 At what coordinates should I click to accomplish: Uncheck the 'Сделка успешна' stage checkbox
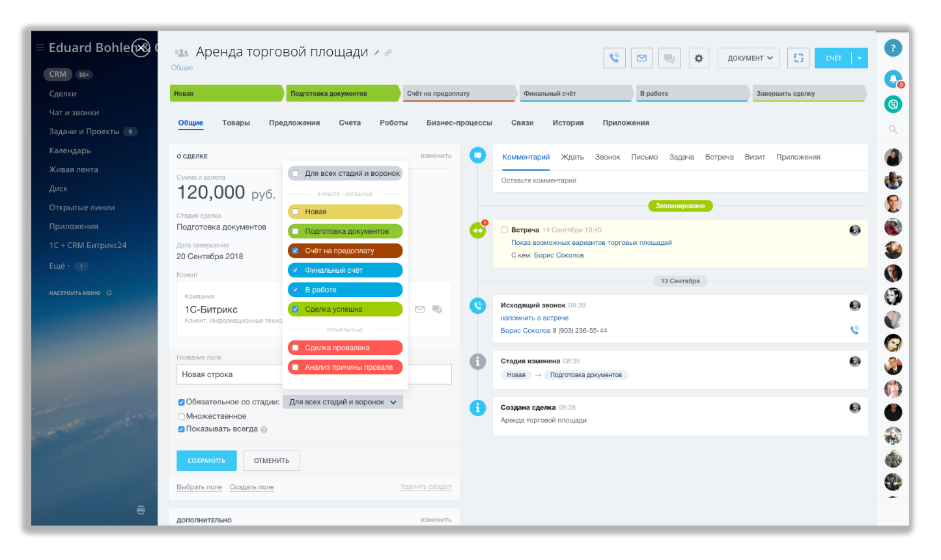coord(296,309)
